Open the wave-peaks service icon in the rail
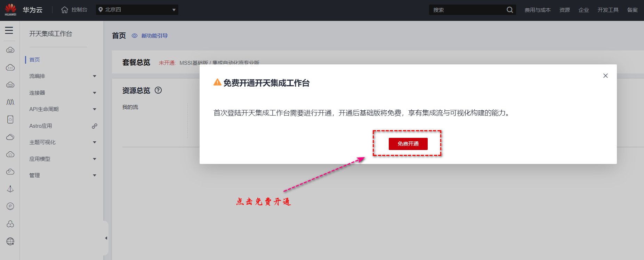The image size is (644, 260). pos(10,102)
